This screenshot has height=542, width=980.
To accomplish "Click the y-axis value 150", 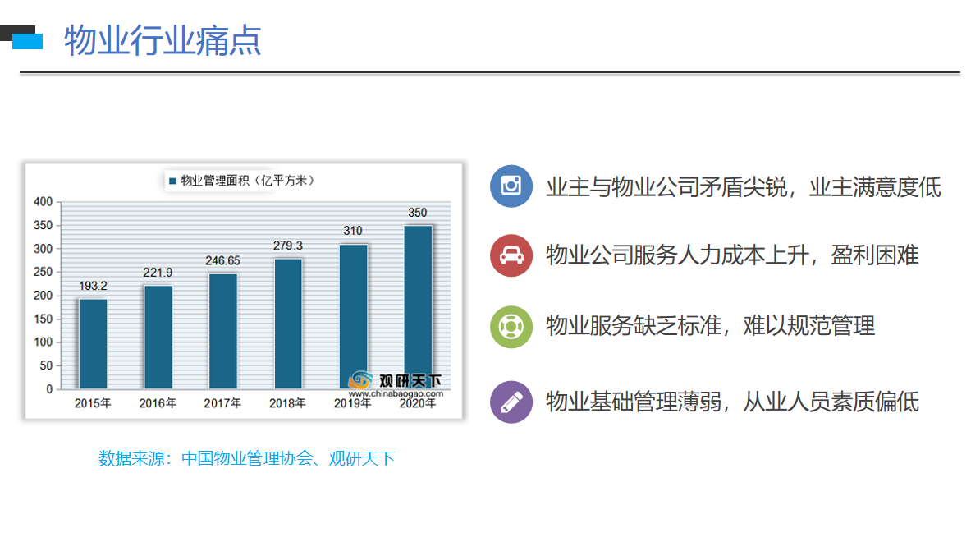I will click(44, 319).
